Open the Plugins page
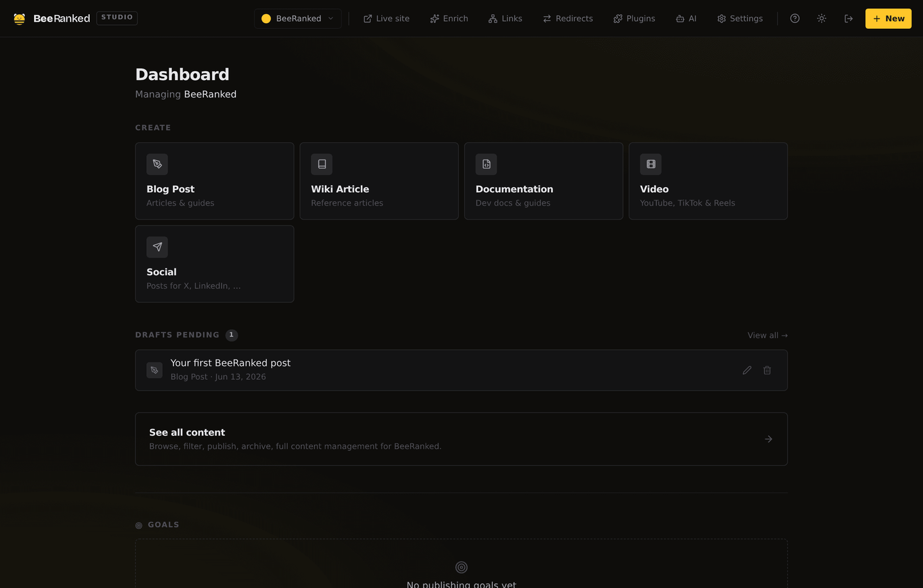 pos(634,19)
